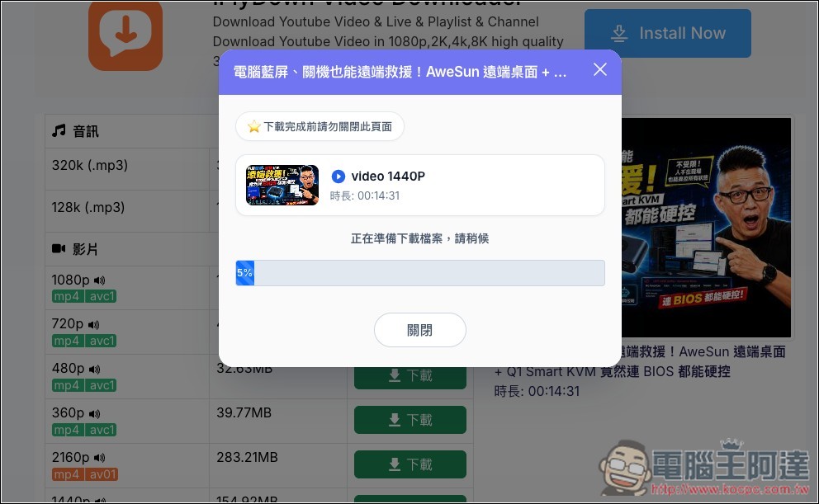The image size is (819, 504).
Task: Click the orange av01 tag under 2160p
Action: point(102,474)
